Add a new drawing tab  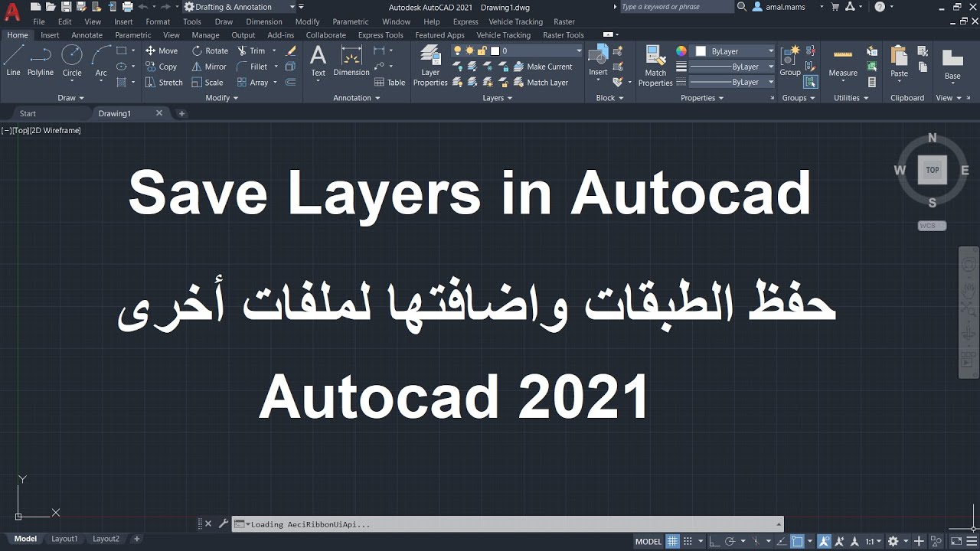pyautogui.click(x=181, y=113)
